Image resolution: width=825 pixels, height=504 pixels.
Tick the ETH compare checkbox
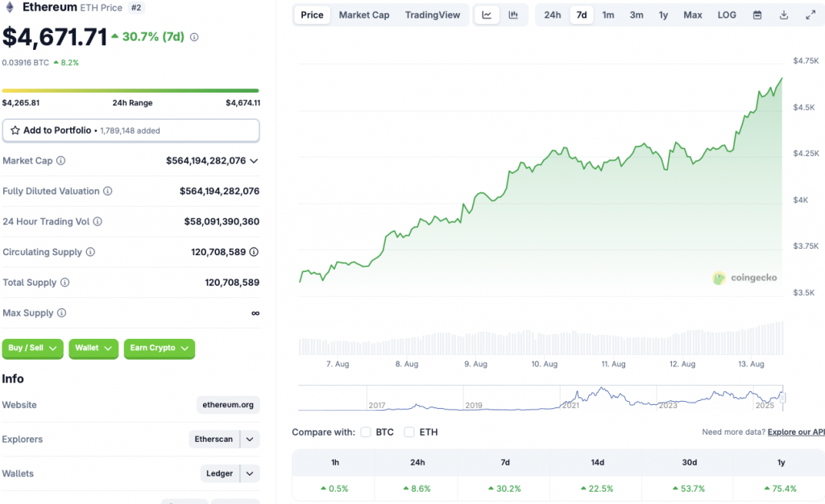[408, 432]
